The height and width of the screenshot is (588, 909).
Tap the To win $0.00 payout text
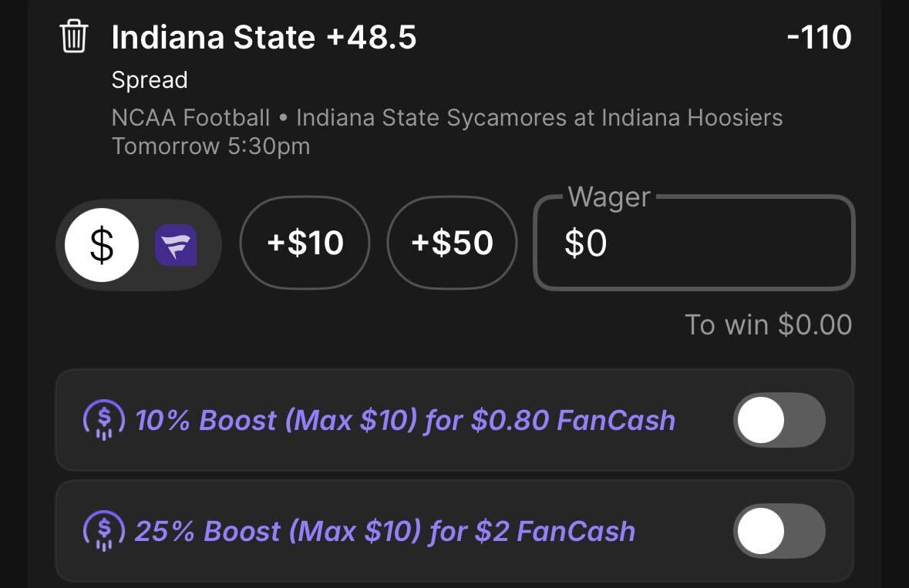(x=768, y=324)
